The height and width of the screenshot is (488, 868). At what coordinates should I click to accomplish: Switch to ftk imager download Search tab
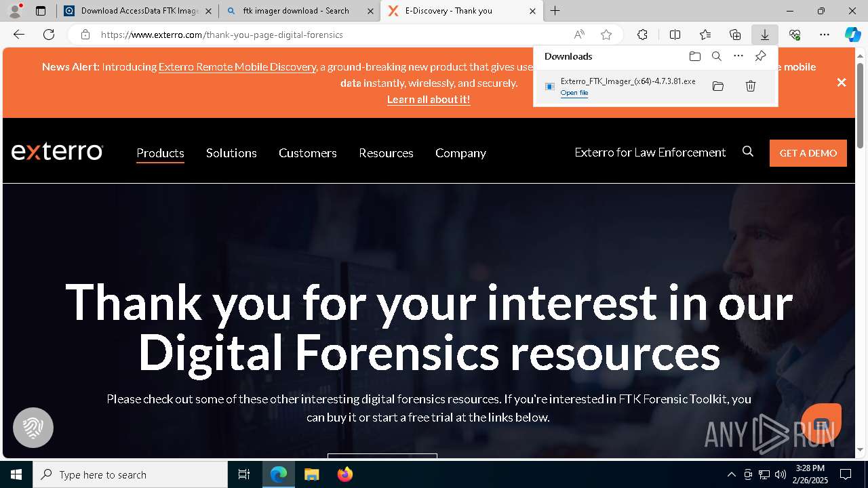[x=299, y=11]
